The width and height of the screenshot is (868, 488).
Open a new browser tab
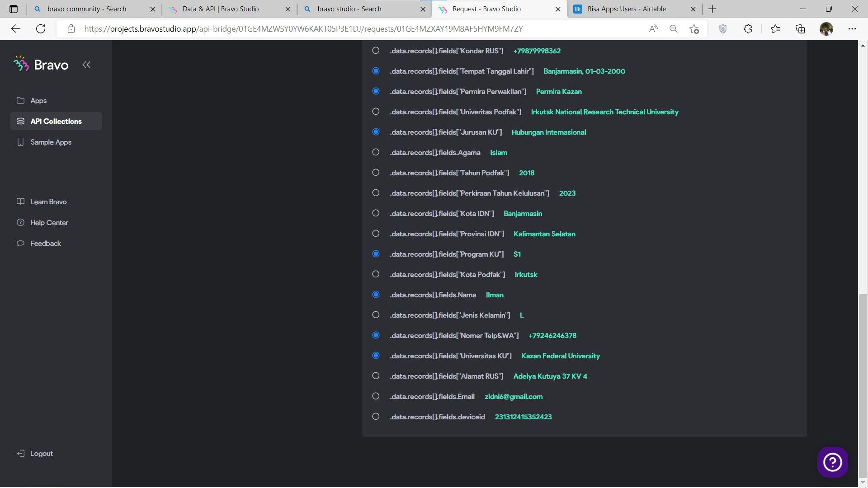click(x=712, y=9)
